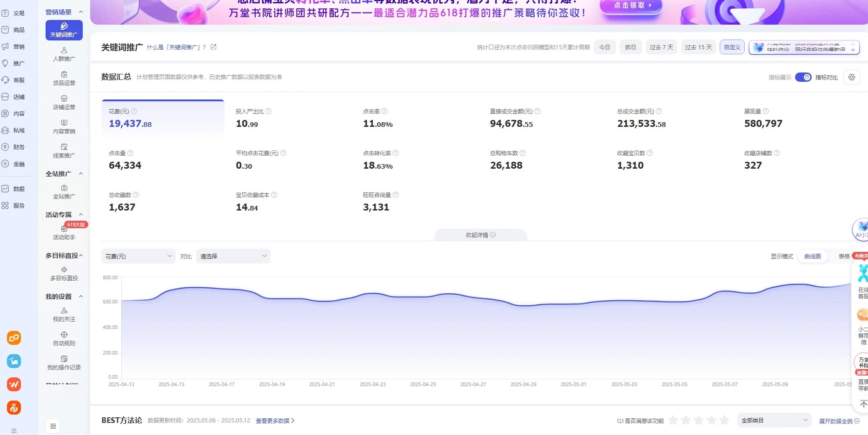The height and width of the screenshot is (435, 868).
Task: Open 货品运营 sidebar item
Action: click(x=64, y=79)
